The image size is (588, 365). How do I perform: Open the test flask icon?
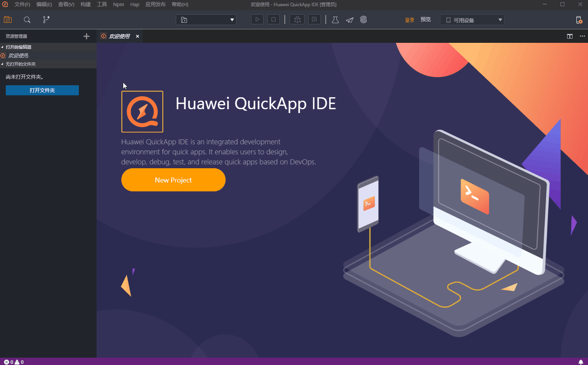coord(335,20)
